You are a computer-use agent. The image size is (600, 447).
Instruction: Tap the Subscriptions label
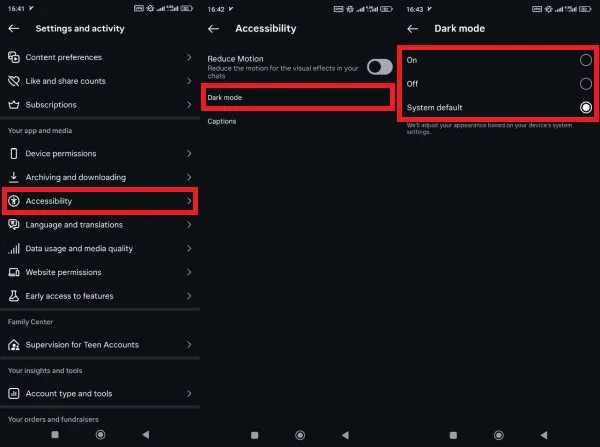[x=51, y=104]
